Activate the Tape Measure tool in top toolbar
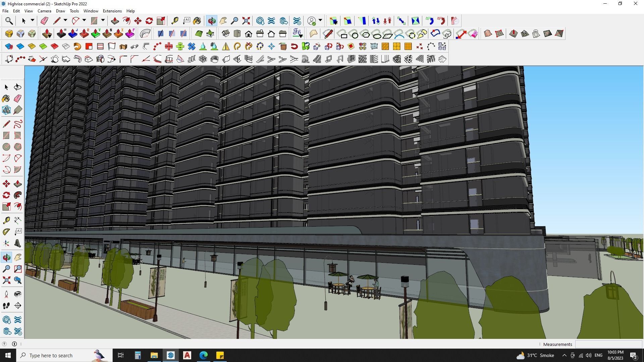The width and height of the screenshot is (644, 362). point(175,21)
